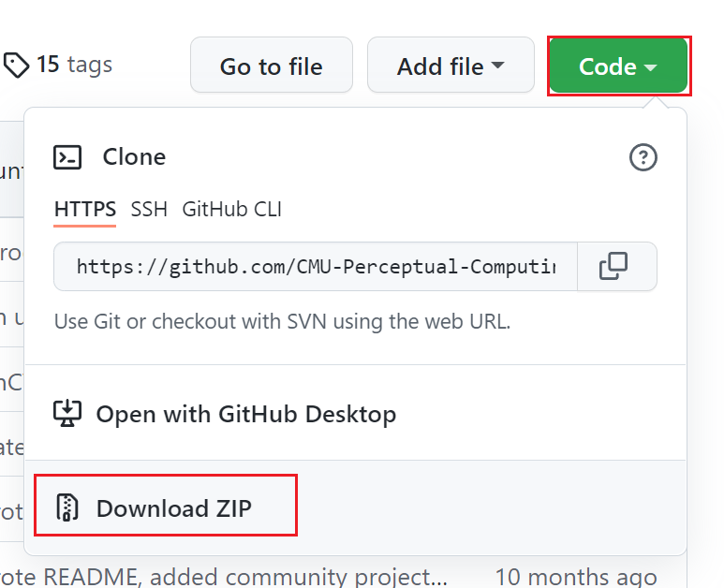Click the white caret on Code button
724x588 pixels.
click(x=652, y=67)
